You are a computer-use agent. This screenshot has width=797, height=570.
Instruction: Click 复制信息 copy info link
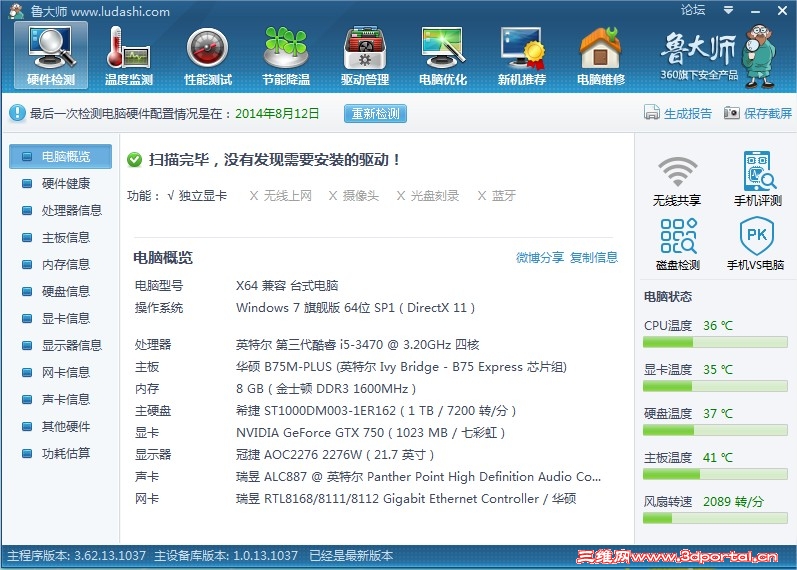[594, 257]
